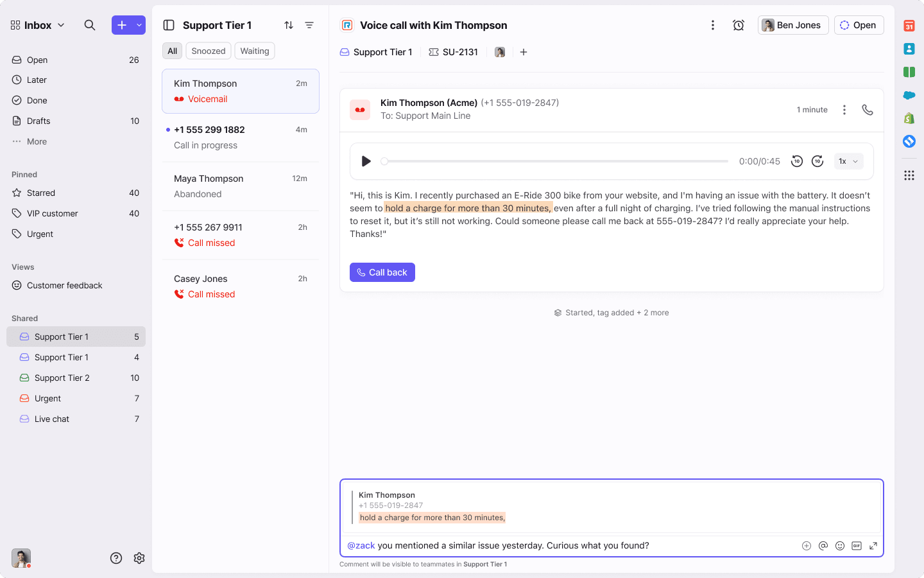Toggle the Snoozed filter pill

click(x=208, y=50)
